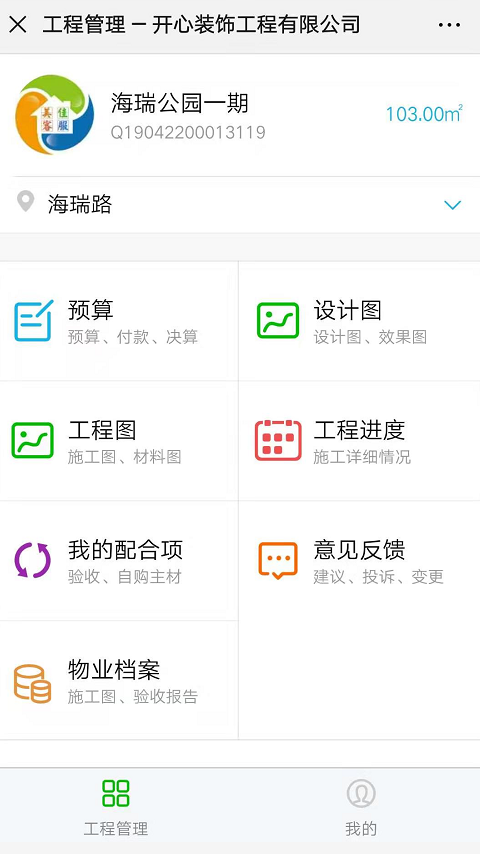Open the 意见反馈 orange chat bubble icon

[x=278, y=560]
